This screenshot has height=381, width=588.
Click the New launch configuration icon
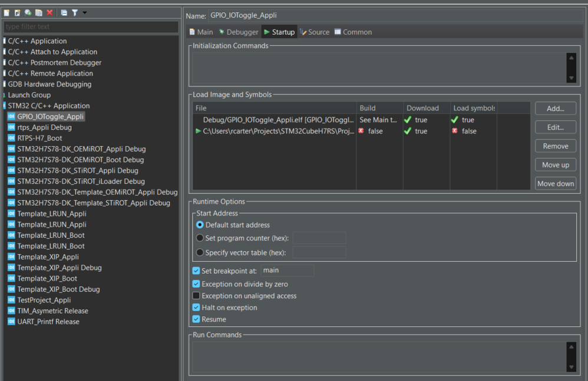(7, 12)
